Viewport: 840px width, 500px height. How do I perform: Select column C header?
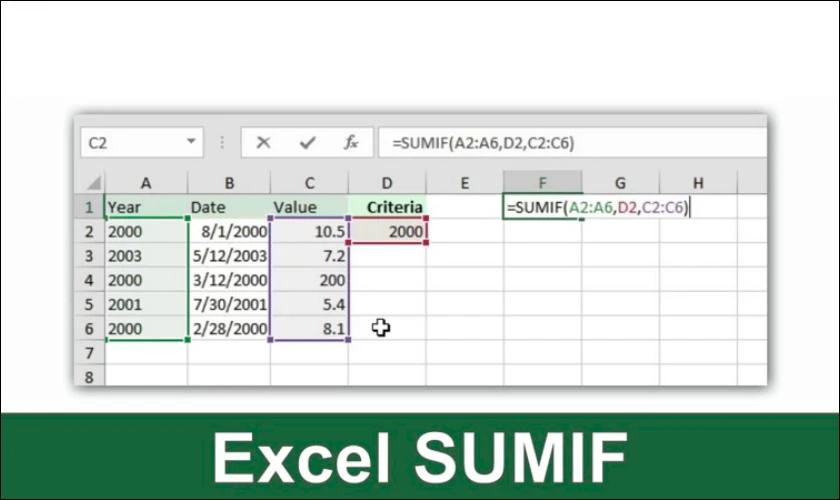pos(309,183)
